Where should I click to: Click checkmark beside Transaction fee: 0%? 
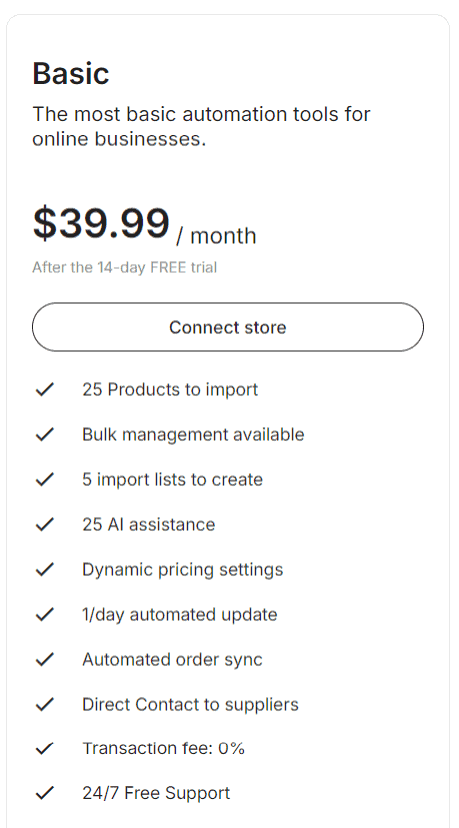click(45, 748)
